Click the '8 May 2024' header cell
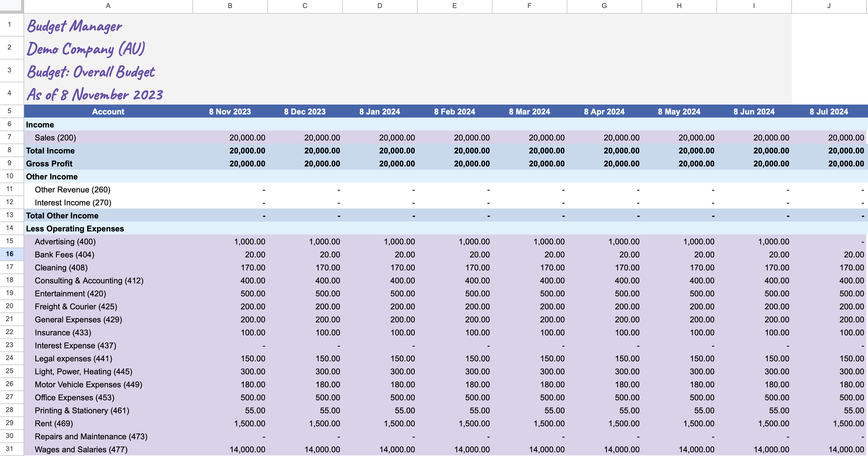The height and width of the screenshot is (456, 868). [679, 112]
